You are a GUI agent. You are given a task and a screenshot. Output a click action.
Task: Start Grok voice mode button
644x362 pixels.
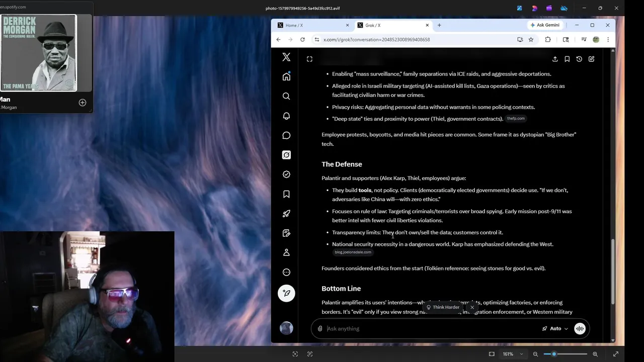tap(580, 329)
